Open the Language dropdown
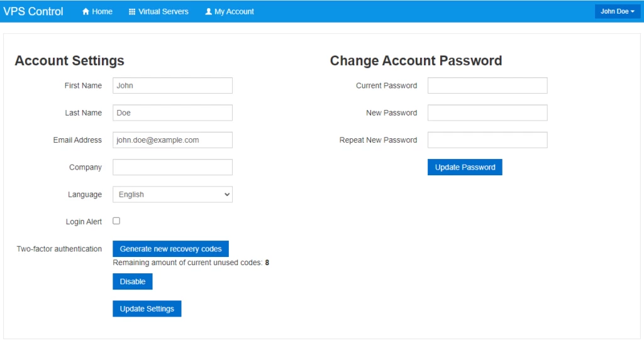644x343 pixels. point(172,195)
